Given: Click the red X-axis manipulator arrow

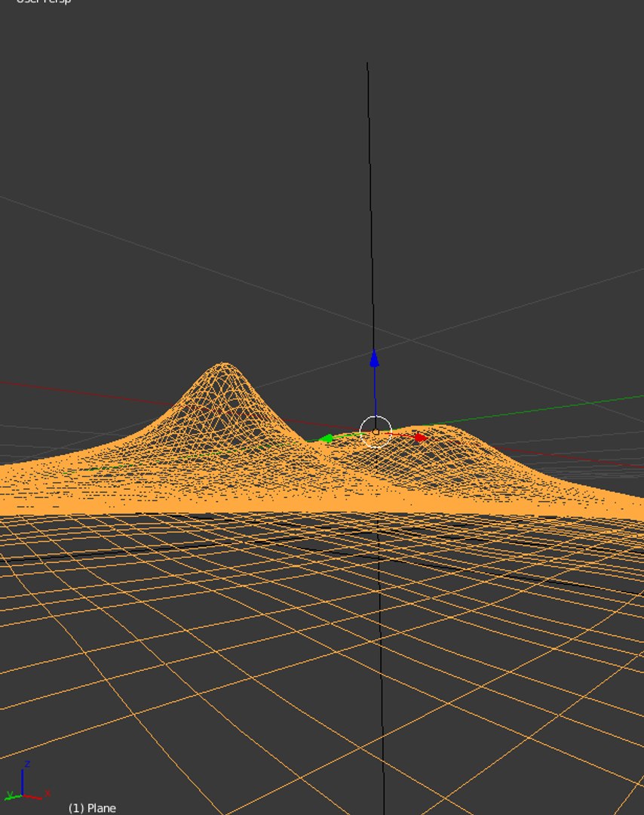Looking at the screenshot, I should click(421, 438).
